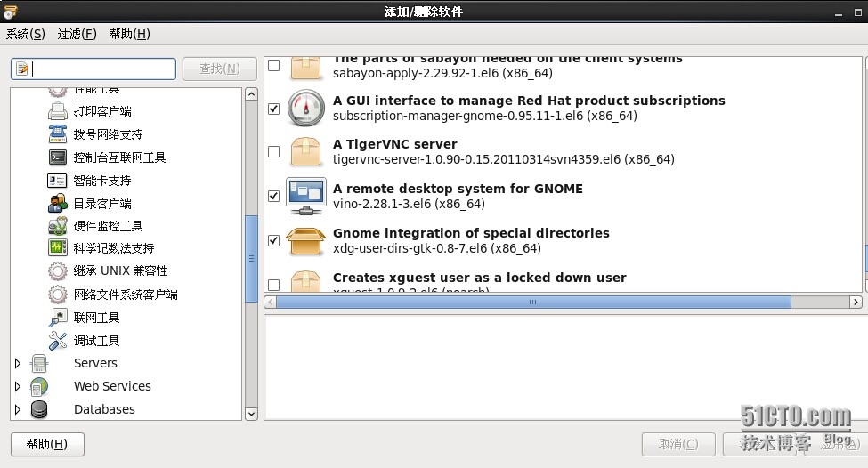The width and height of the screenshot is (868, 468).
Task: Check the xguest package checkbox
Action: click(x=273, y=285)
